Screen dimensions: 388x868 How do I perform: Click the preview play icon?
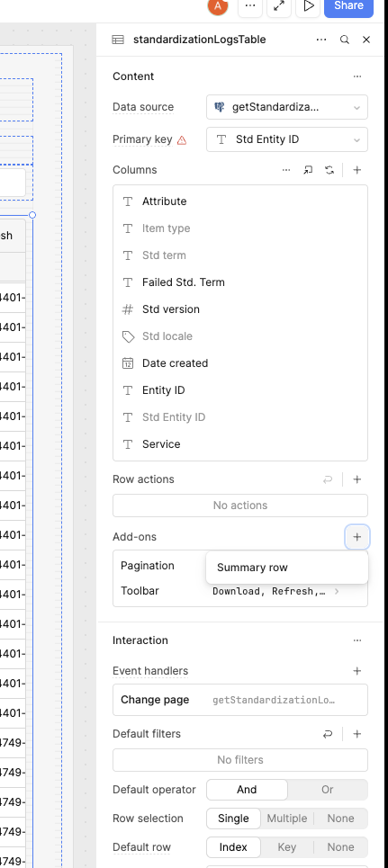point(309,6)
